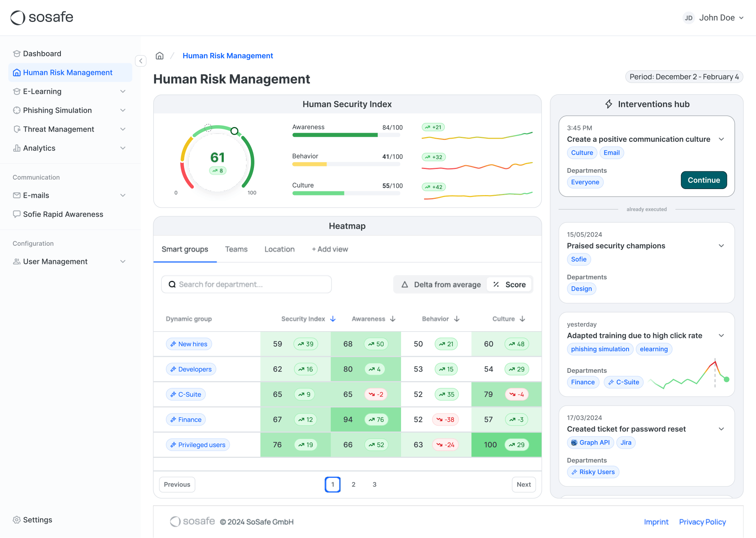The image size is (756, 538).
Task: Go to heatmap page 3
Action: coord(375,485)
